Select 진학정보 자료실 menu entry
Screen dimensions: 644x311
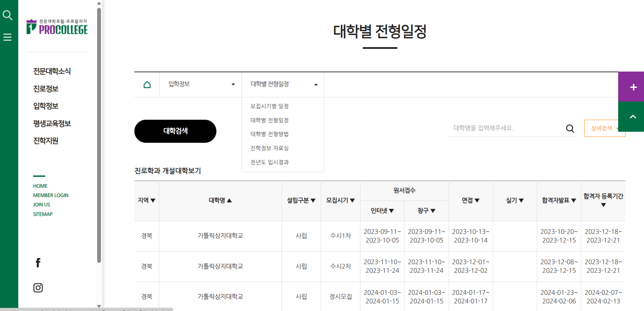(x=269, y=148)
